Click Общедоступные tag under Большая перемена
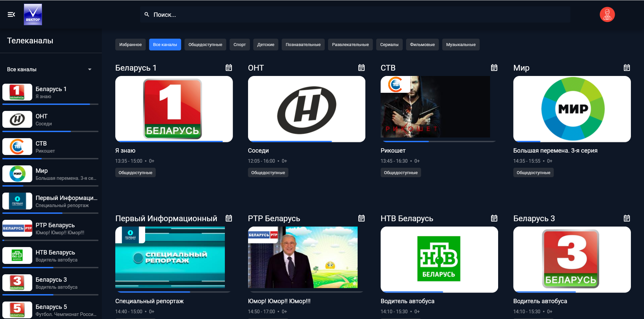 533,172
